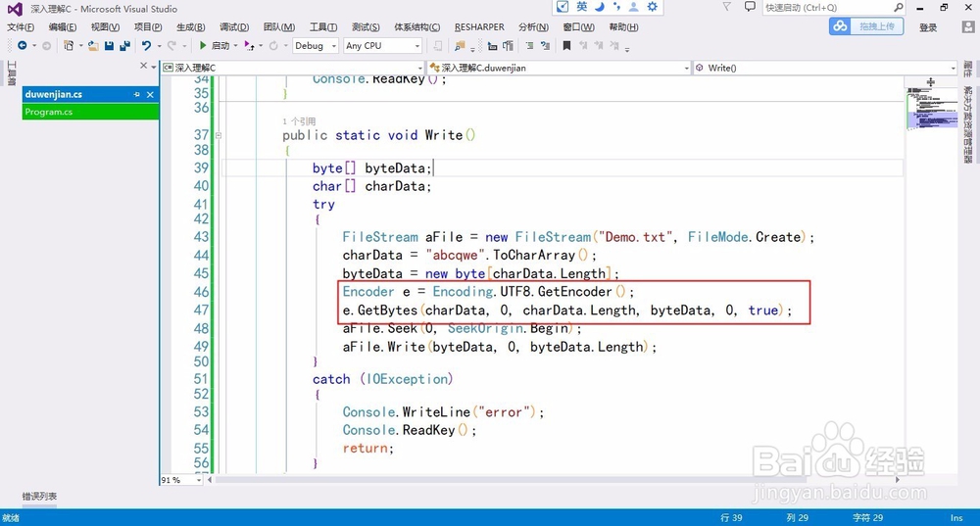The height and width of the screenshot is (526, 980).
Task: Open the 错误列表 error list tab
Action: pos(39,496)
